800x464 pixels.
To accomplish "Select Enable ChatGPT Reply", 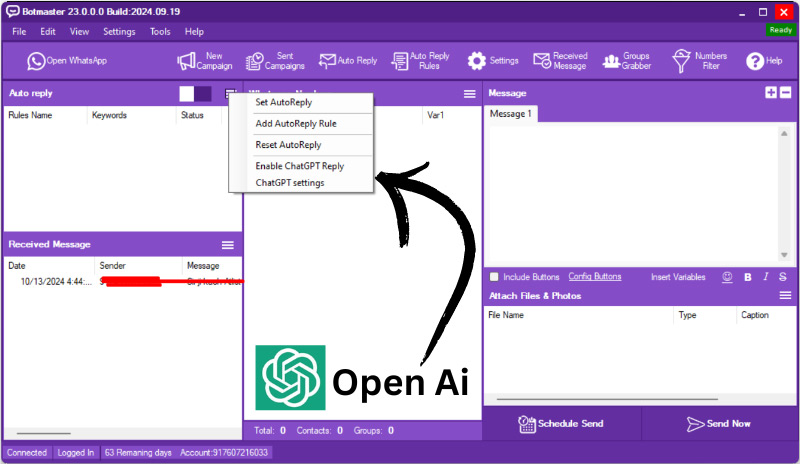I will click(301, 166).
